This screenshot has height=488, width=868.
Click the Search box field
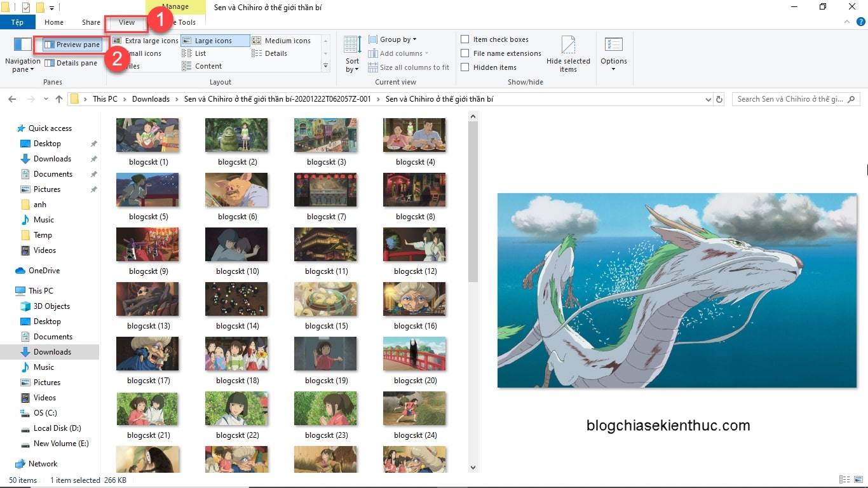[x=796, y=99]
